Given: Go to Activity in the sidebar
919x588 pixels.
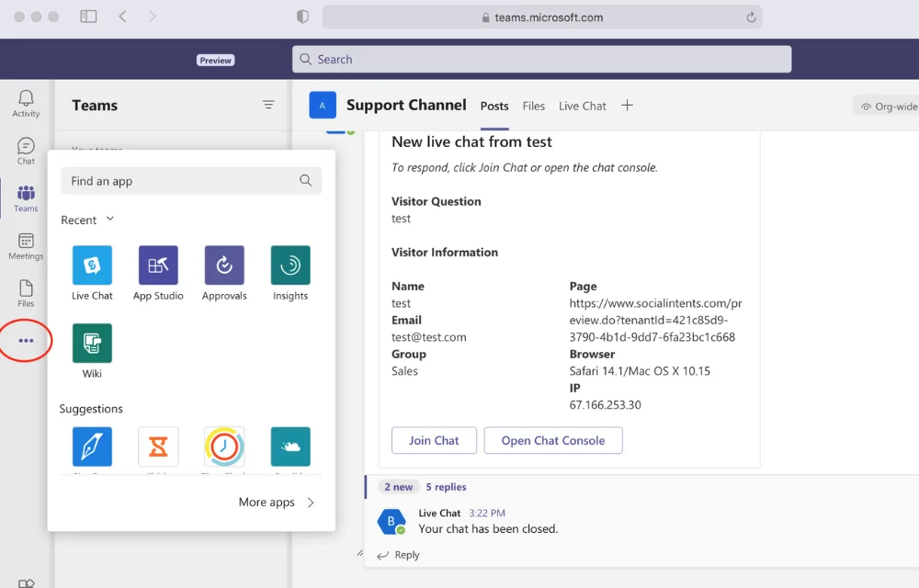Looking at the screenshot, I should tap(26, 103).
